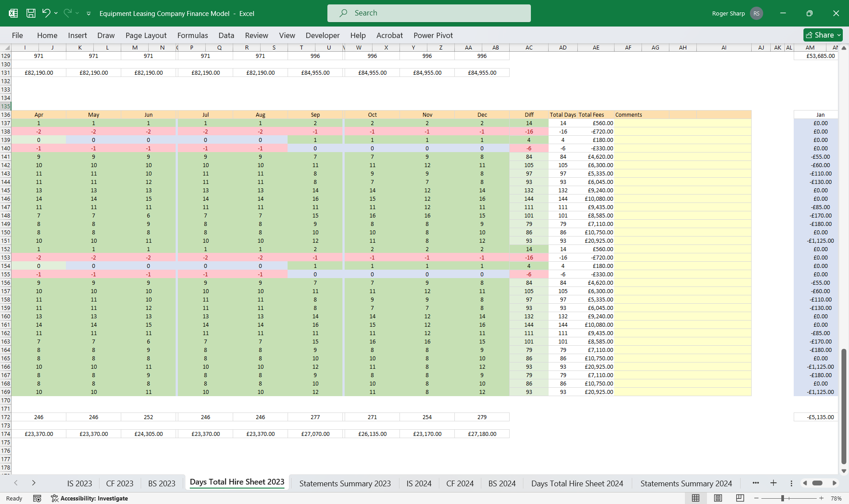
Task: Click Accessibility: Investigate status item
Action: pos(89,498)
